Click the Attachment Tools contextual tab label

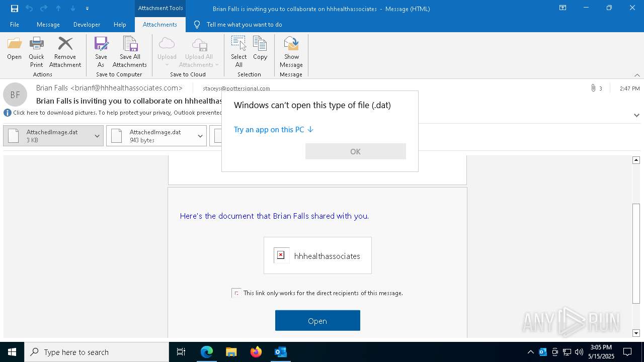click(160, 8)
